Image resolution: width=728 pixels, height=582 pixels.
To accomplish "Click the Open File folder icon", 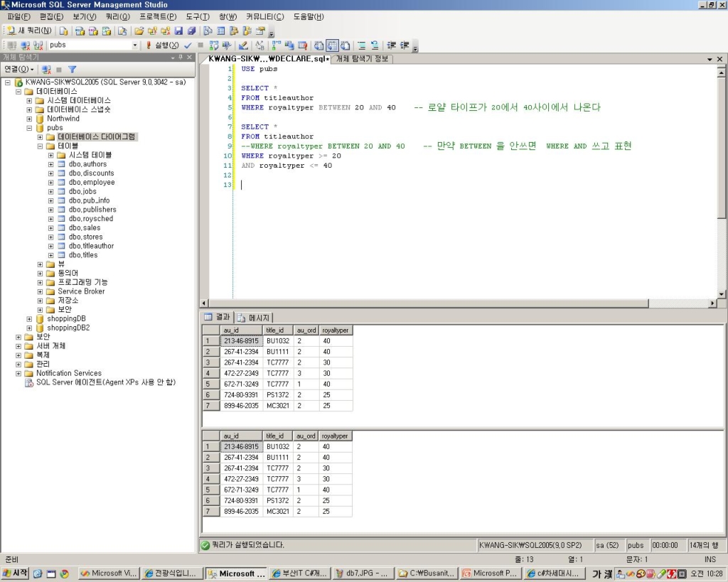I will [139, 31].
